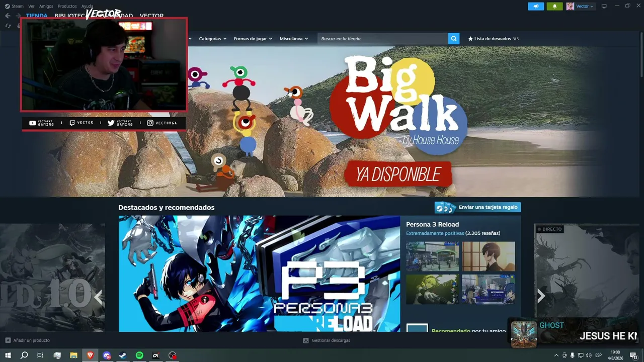Go back with the Steam back arrow
The width and height of the screenshot is (644, 362).
pyautogui.click(x=8, y=16)
